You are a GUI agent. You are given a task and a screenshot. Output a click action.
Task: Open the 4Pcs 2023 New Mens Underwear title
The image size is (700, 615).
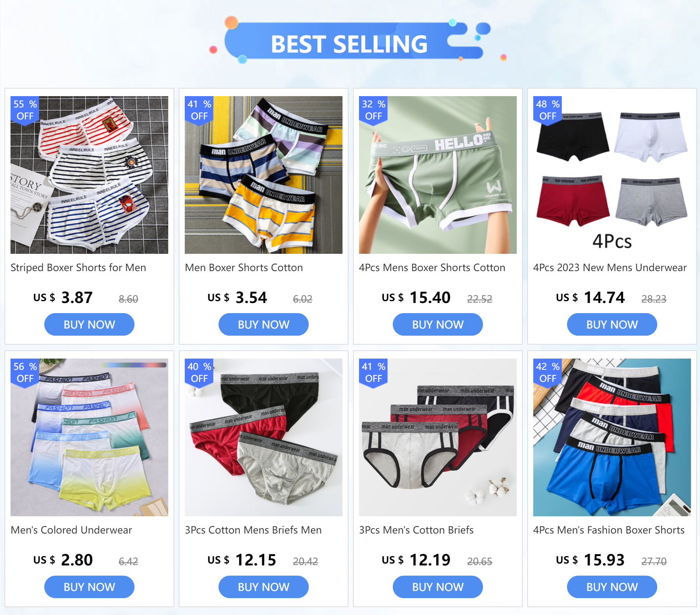point(610,268)
